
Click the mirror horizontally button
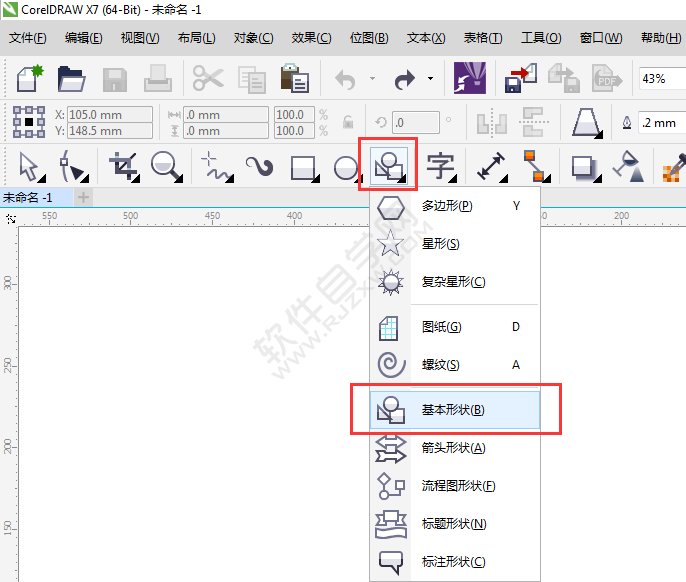[492, 123]
